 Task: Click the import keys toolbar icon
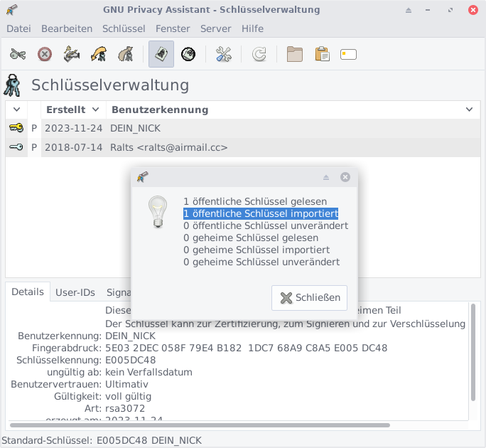pyautogui.click(x=99, y=54)
